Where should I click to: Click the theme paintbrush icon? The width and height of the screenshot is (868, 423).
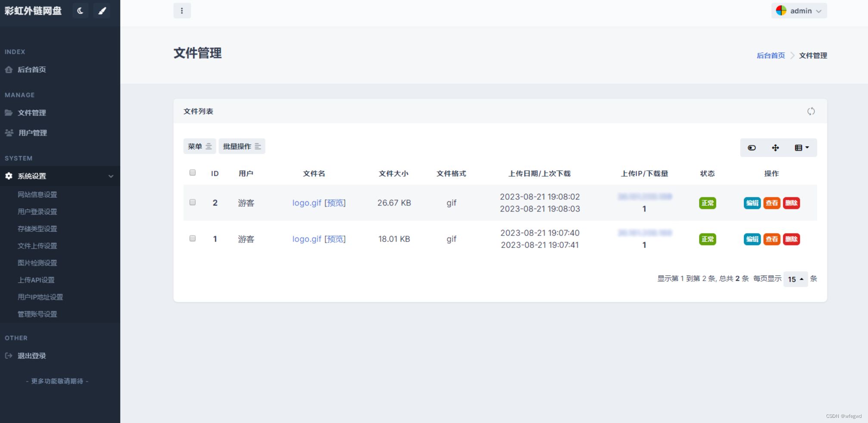102,11
